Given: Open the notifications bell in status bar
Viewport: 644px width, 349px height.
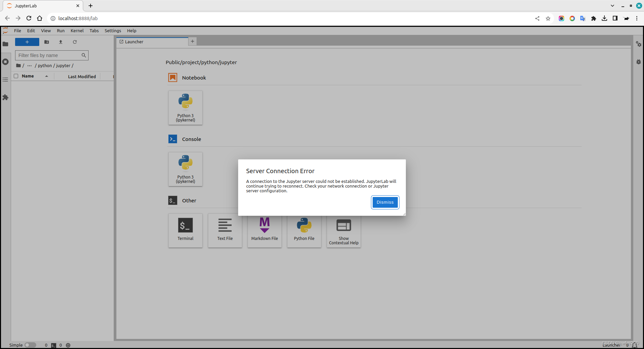Looking at the screenshot, I should point(635,345).
